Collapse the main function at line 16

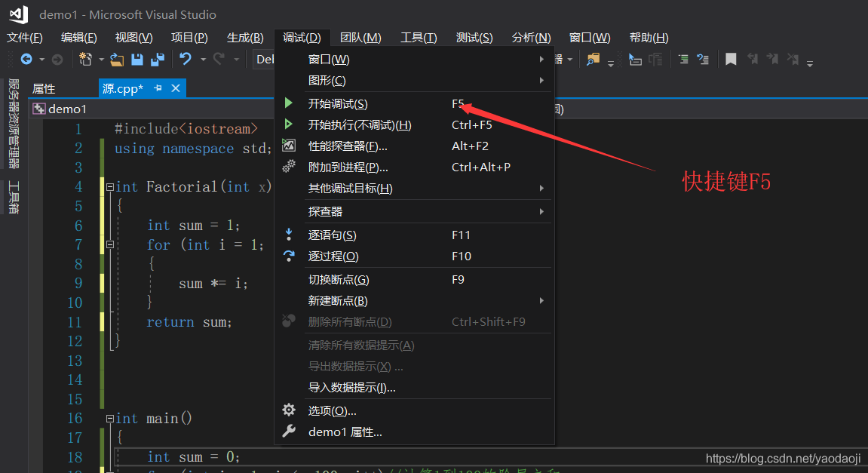pyautogui.click(x=110, y=419)
